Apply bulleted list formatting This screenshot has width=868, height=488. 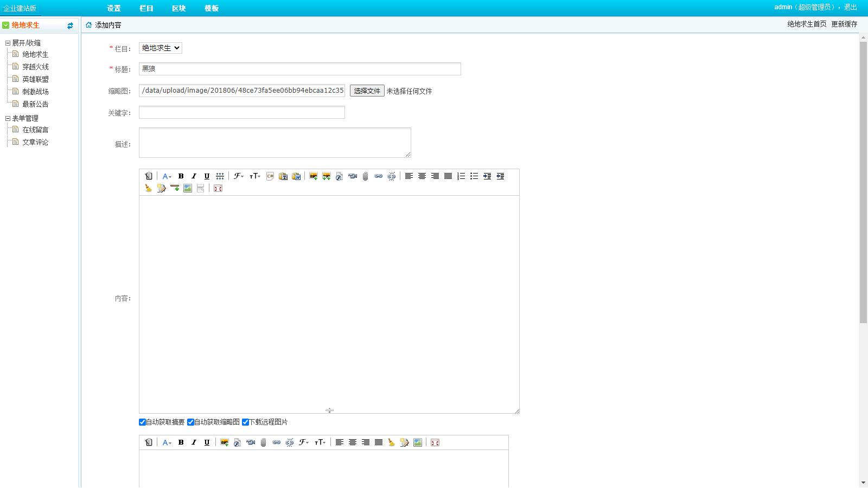click(x=474, y=176)
